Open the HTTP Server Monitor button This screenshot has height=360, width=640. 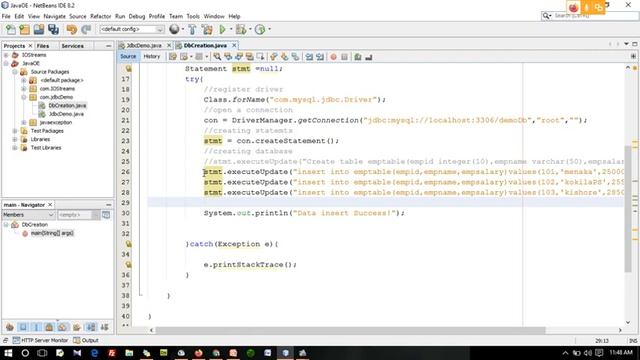point(40,340)
